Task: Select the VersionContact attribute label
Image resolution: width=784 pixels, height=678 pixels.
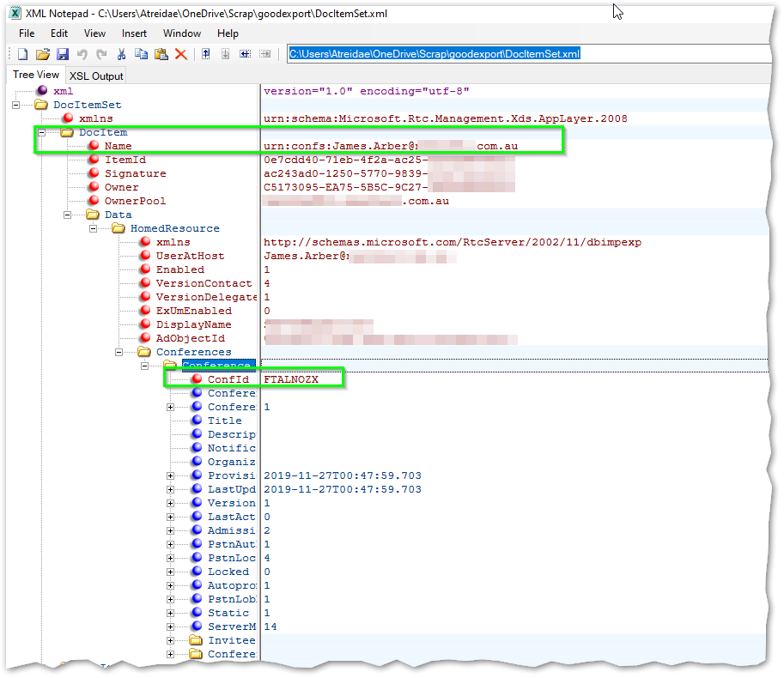Action: coord(204,283)
